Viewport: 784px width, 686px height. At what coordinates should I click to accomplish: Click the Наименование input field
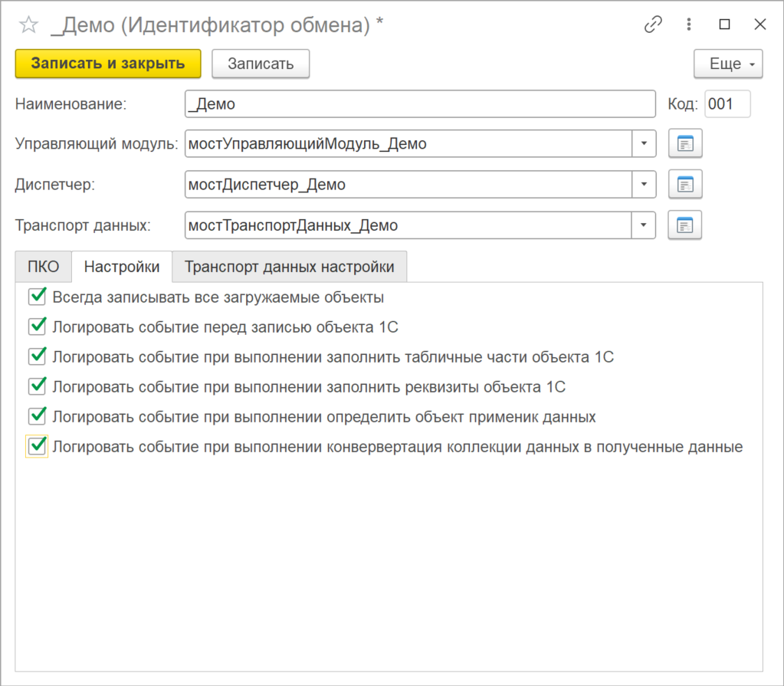420,104
